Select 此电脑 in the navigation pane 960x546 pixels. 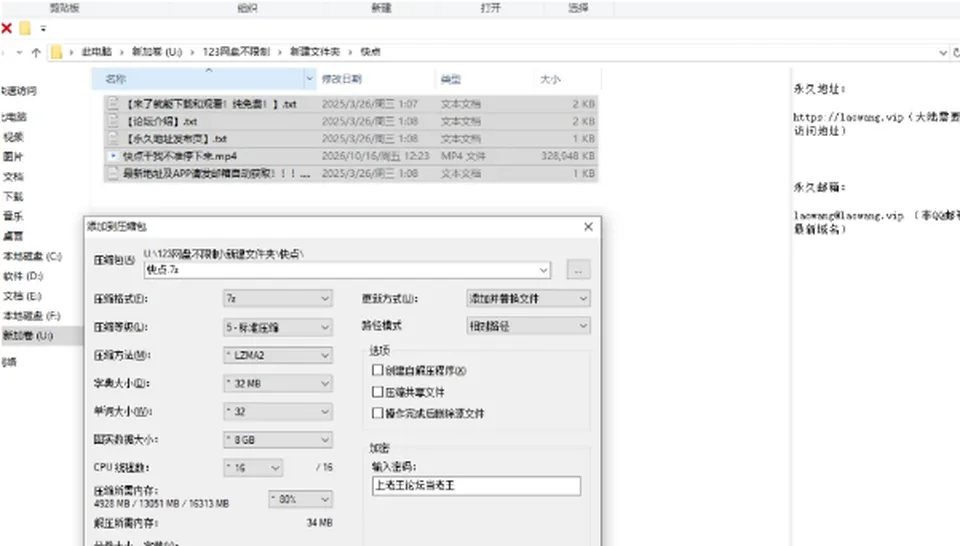pos(14,117)
